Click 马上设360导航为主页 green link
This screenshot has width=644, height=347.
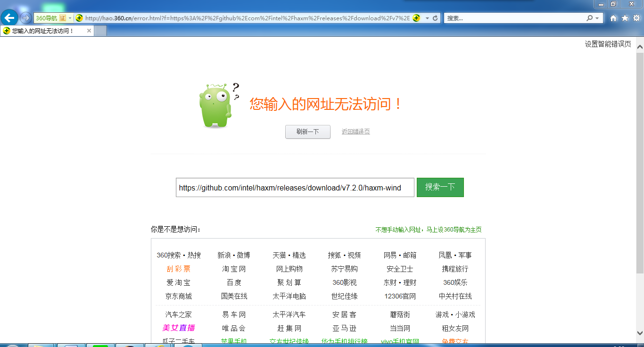[x=454, y=230]
